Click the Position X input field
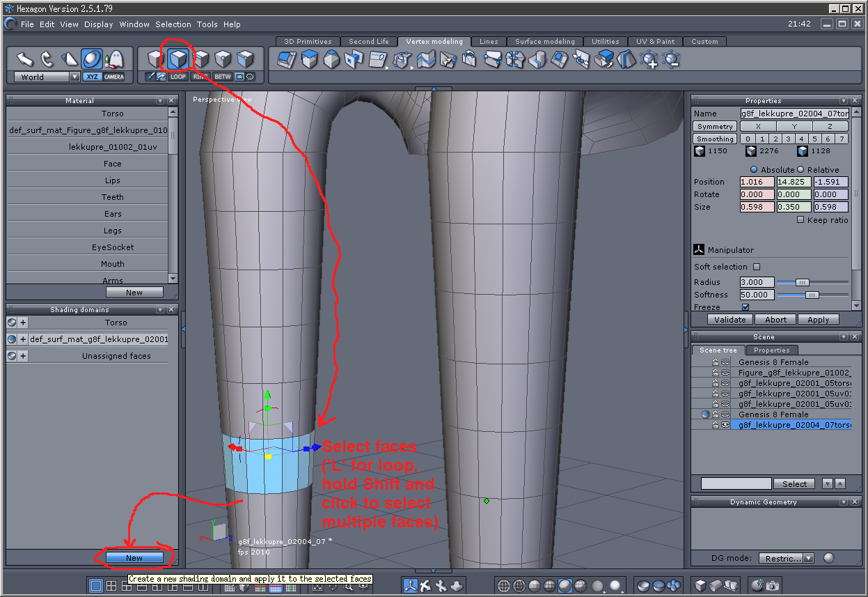Screen dimensions: 868x597 pos(757,182)
